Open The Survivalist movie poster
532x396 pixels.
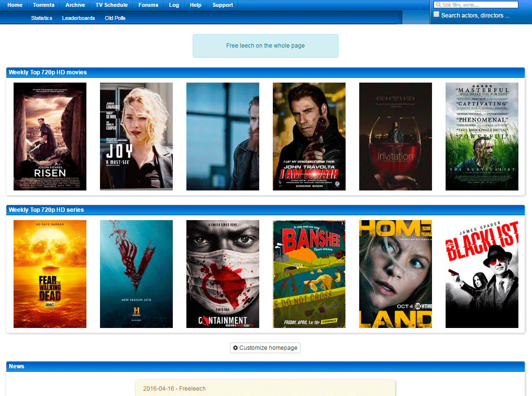point(482,137)
